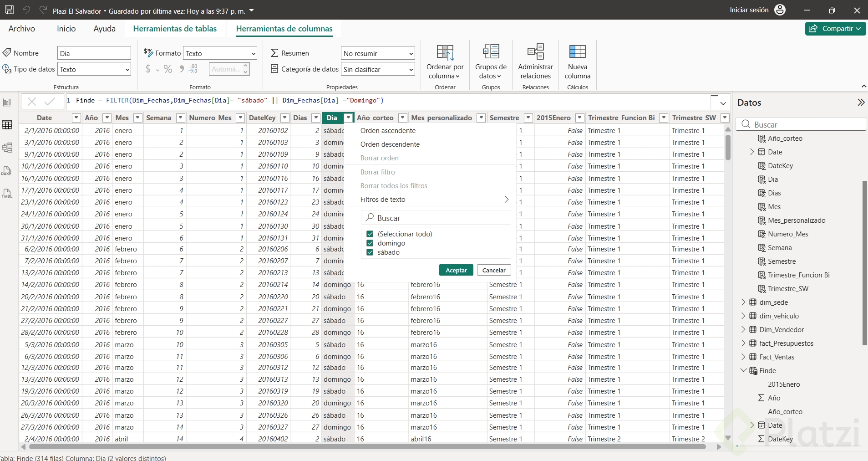Switch to Herramientas de tablas tab
The height and width of the screenshot is (461, 868).
pos(175,29)
